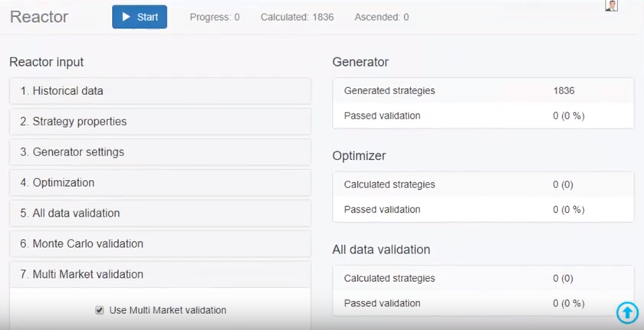Viewport: 644px width, 330px height.
Task: Click the blue scroll-to-top arrow icon
Action: [626, 312]
